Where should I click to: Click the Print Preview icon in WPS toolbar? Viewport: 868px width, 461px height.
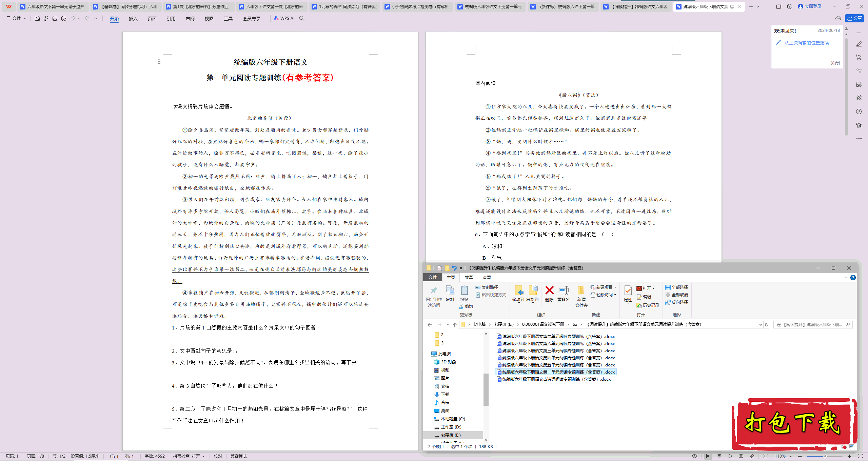[x=64, y=18]
